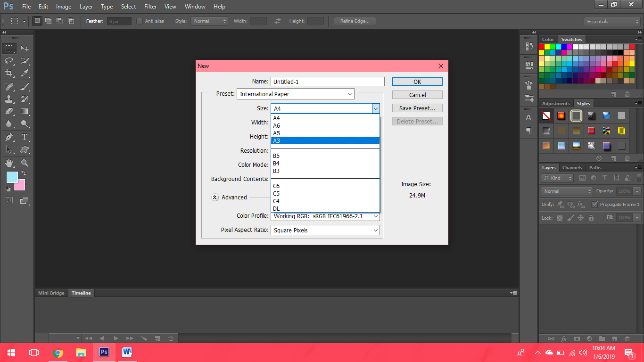Select the Zoom tool
644x362 pixels.
point(25,163)
